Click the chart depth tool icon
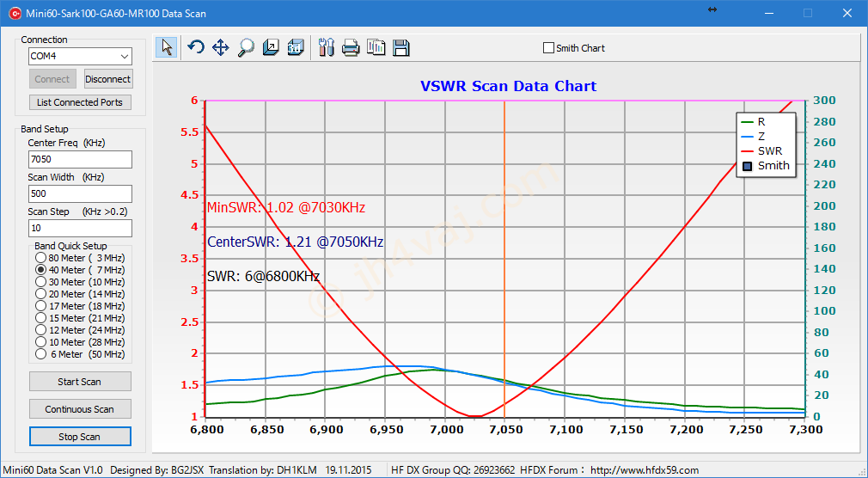Image resolution: width=868 pixels, height=478 pixels. 271,47
